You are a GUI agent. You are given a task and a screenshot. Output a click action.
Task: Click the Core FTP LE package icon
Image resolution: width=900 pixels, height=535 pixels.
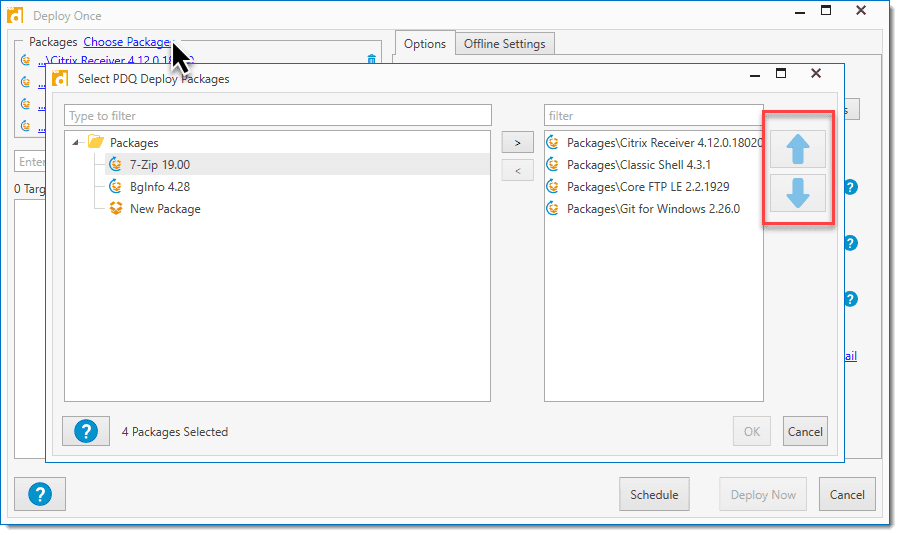click(553, 187)
